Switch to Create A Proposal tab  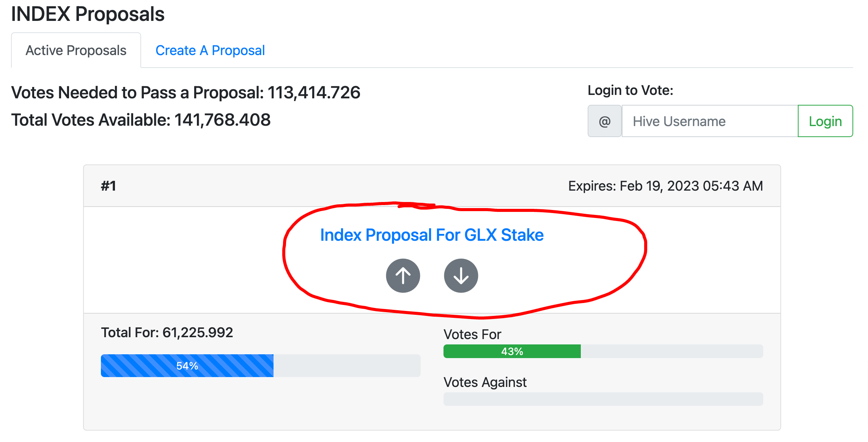click(x=210, y=50)
